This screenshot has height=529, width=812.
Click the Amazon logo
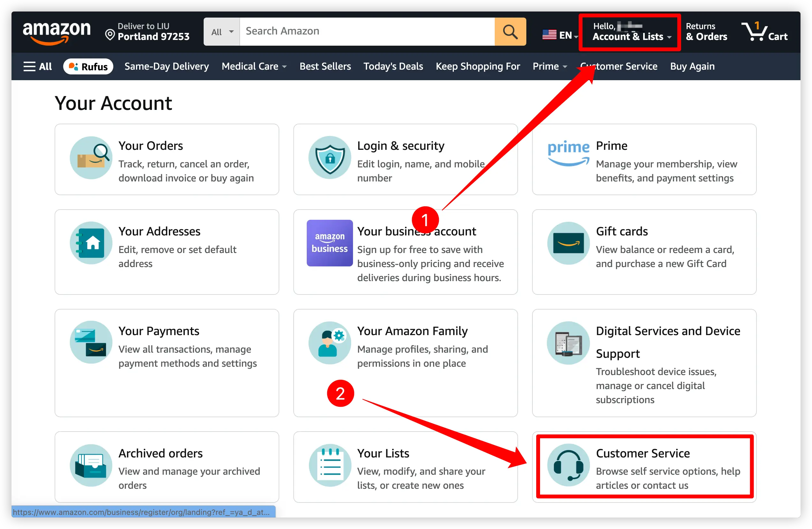(x=56, y=33)
